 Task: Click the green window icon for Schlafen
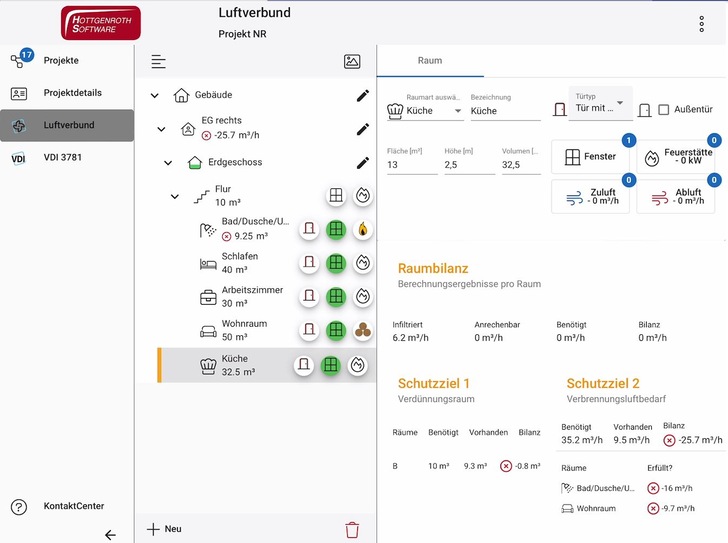point(336,263)
